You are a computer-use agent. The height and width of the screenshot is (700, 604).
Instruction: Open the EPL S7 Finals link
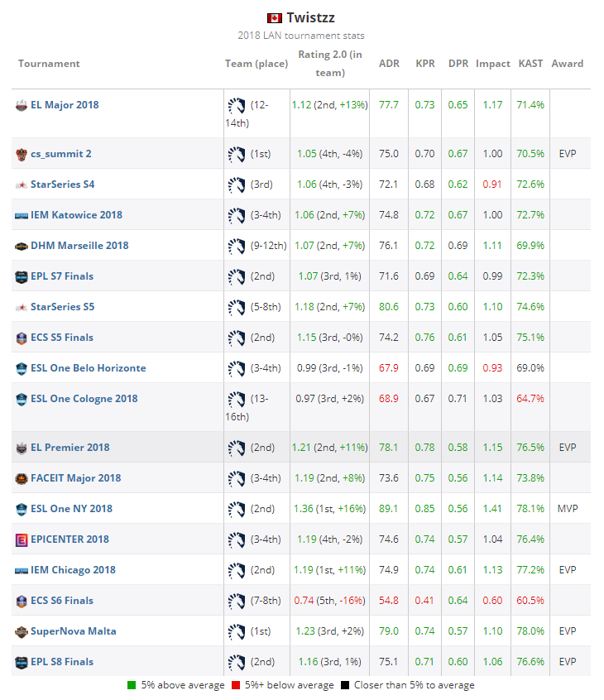tap(62, 276)
